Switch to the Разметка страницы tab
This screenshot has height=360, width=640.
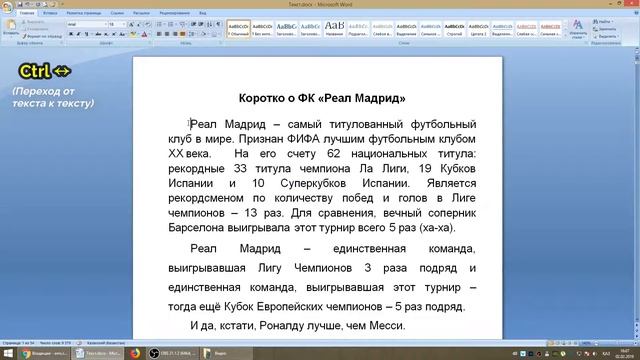(x=84, y=13)
